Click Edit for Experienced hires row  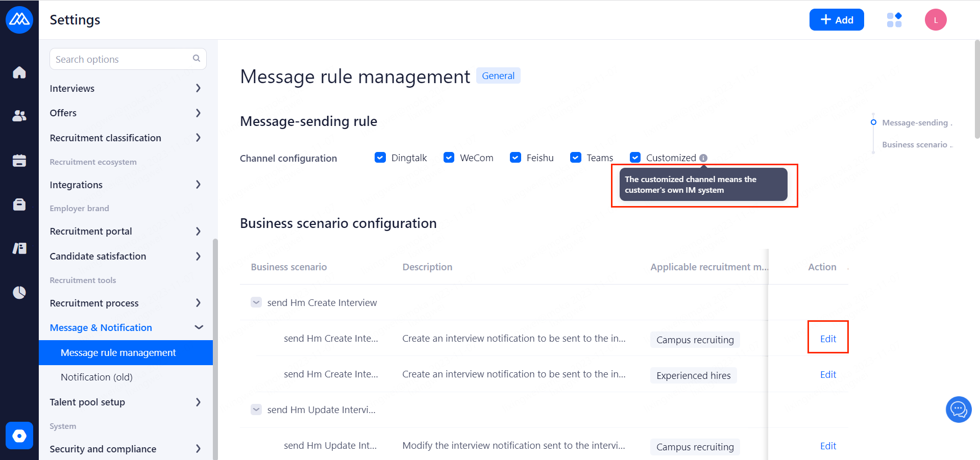[827, 375]
